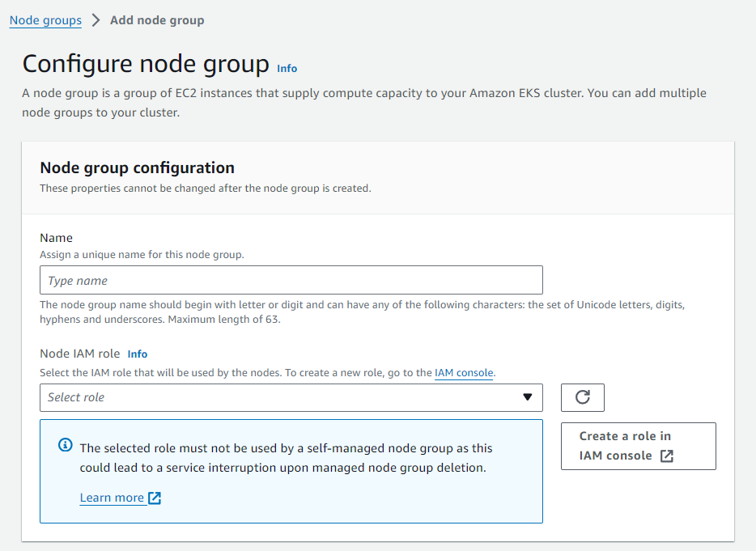The height and width of the screenshot is (551, 756).
Task: Click the breadcrumb chevron separator
Action: (x=96, y=20)
